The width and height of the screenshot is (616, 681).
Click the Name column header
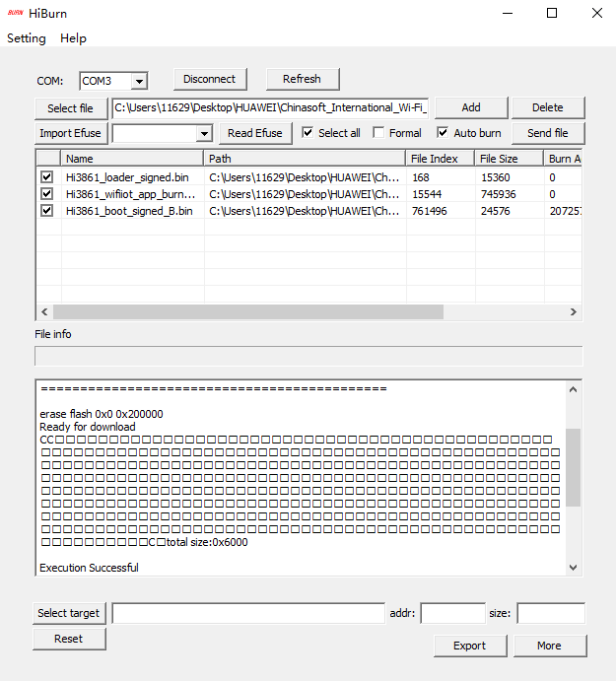click(132, 159)
